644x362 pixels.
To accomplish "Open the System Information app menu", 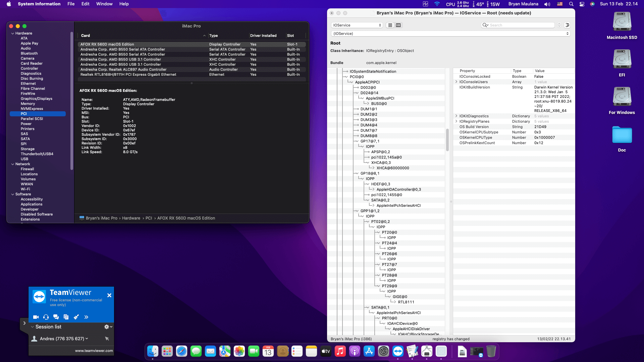I will [x=39, y=4].
